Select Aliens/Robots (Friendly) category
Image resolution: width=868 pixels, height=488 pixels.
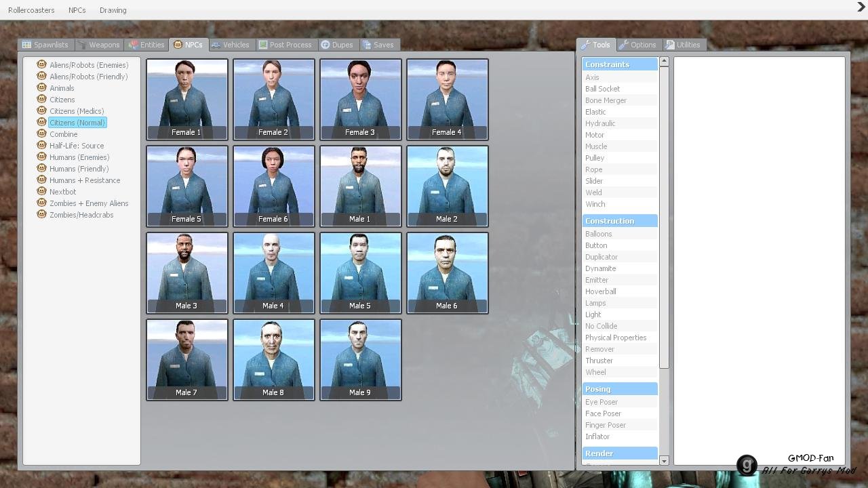click(88, 77)
